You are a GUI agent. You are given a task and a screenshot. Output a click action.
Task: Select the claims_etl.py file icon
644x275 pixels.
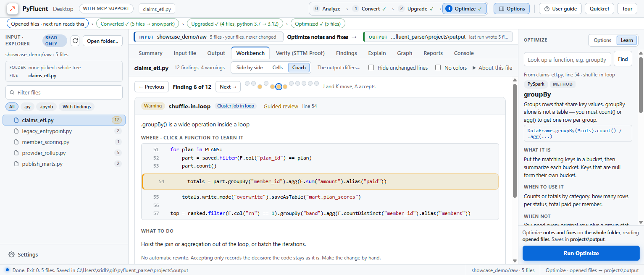16,120
